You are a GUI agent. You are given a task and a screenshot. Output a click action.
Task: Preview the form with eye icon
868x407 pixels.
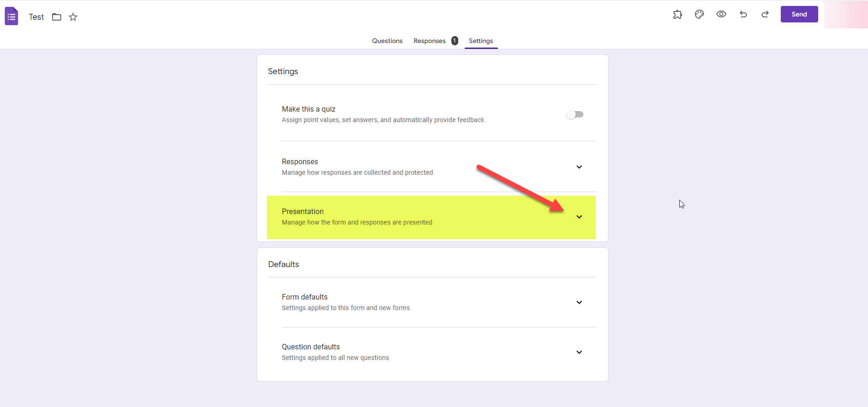pyautogui.click(x=721, y=14)
